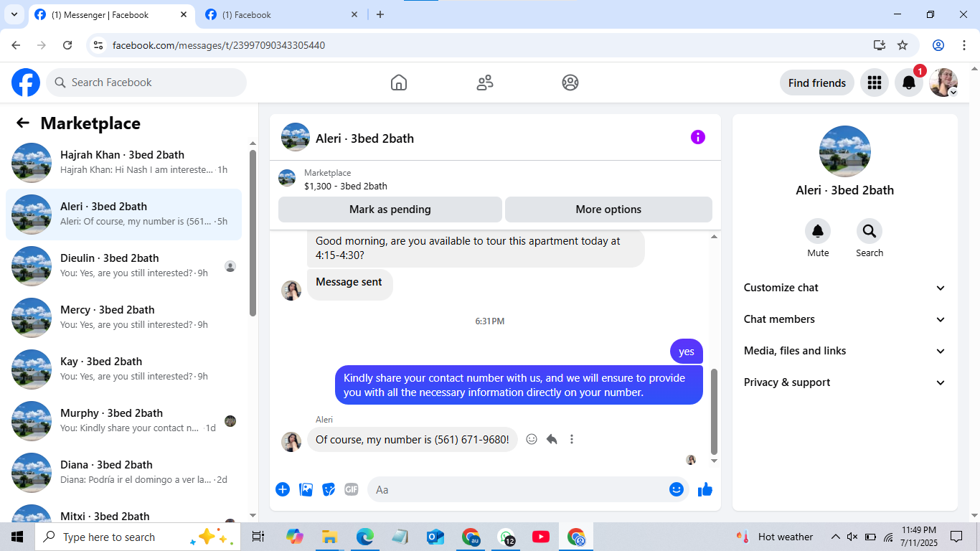Expand the Chat members section
Viewport: 980px width, 551px height.
click(x=845, y=319)
